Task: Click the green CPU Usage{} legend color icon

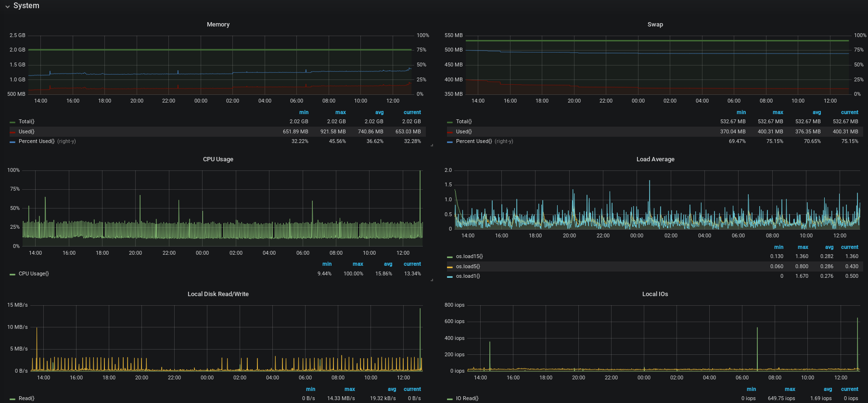Action: pyautogui.click(x=13, y=274)
